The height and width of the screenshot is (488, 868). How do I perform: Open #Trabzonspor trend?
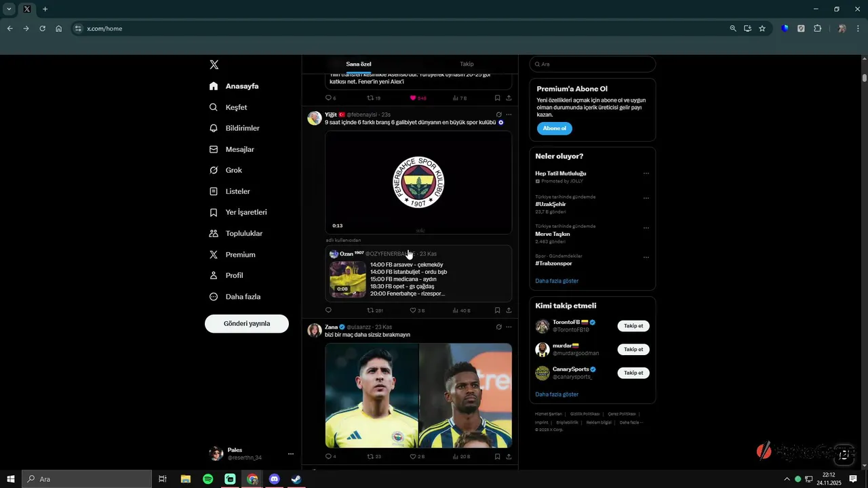point(553,263)
